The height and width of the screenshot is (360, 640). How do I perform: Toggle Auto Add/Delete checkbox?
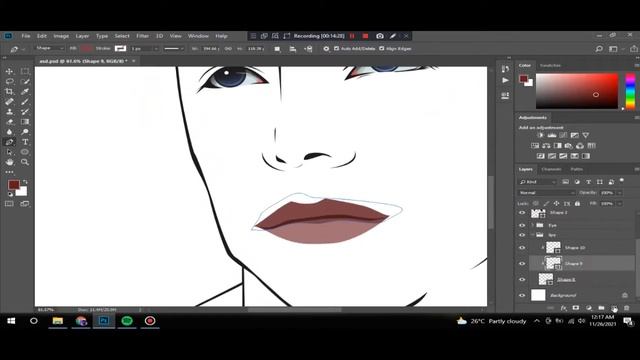pos(336,49)
